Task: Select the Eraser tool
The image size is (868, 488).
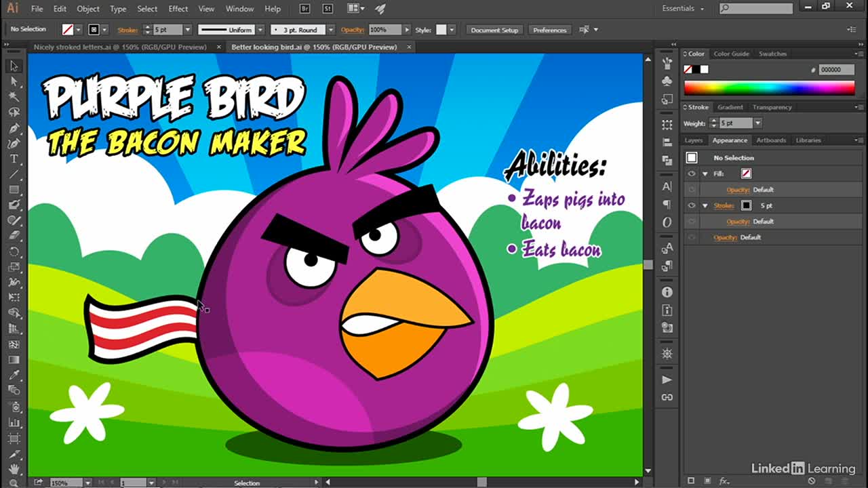Action: tap(14, 236)
